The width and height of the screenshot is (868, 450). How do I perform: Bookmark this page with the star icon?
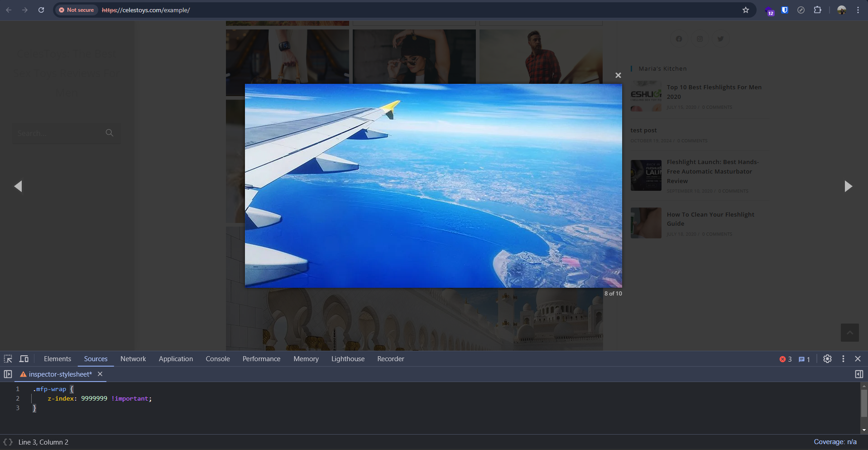click(746, 10)
